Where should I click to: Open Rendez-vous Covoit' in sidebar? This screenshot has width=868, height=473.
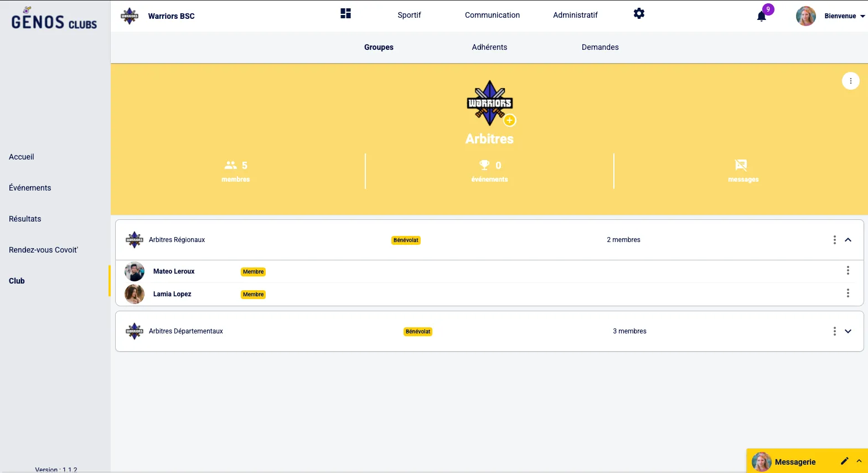click(43, 250)
